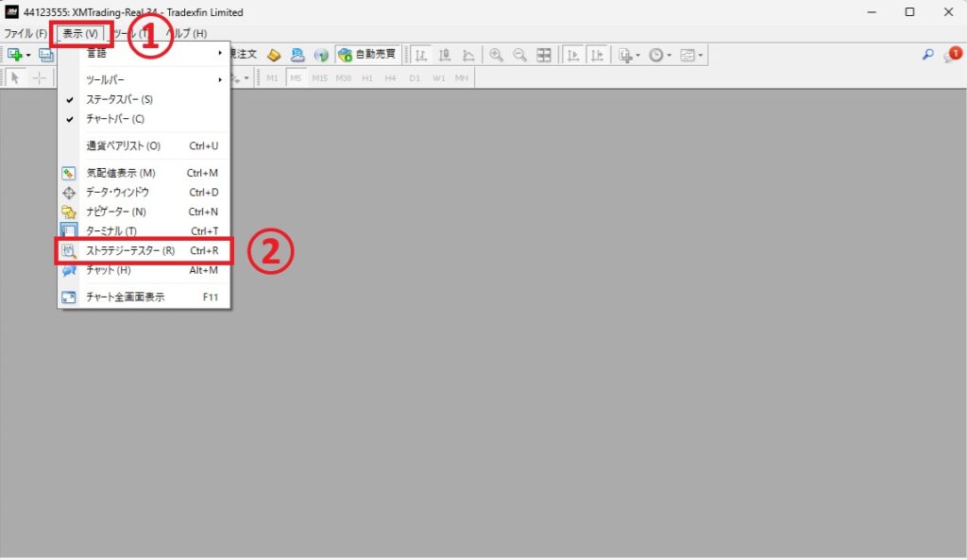Expand the 言語 submenu
This screenshot has width=967, height=560.
coord(144,53)
